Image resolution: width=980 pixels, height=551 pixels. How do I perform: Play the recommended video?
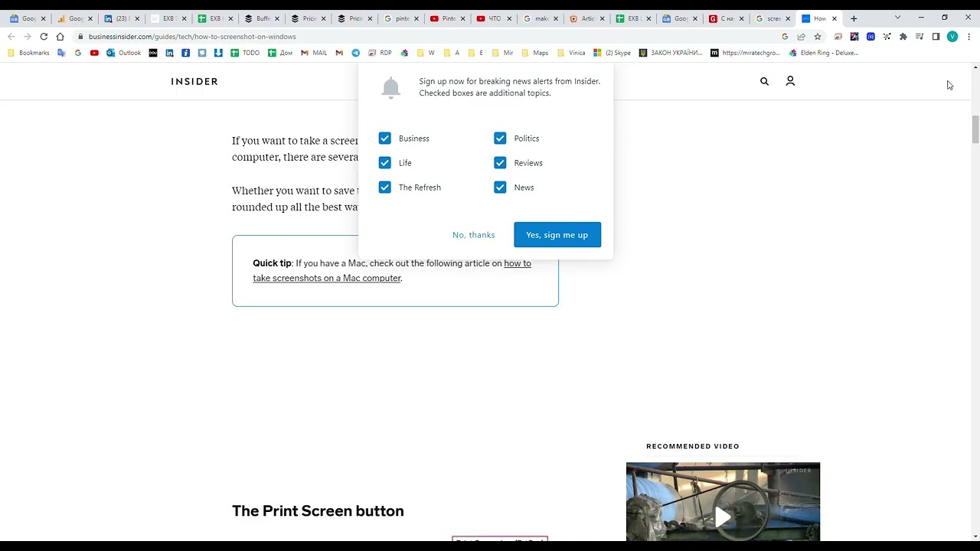pos(723,517)
